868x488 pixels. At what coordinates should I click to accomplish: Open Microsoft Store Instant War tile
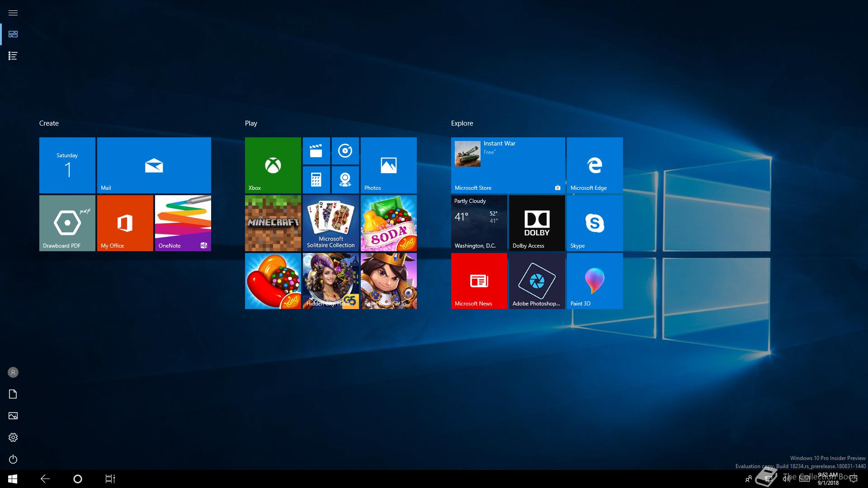point(508,165)
